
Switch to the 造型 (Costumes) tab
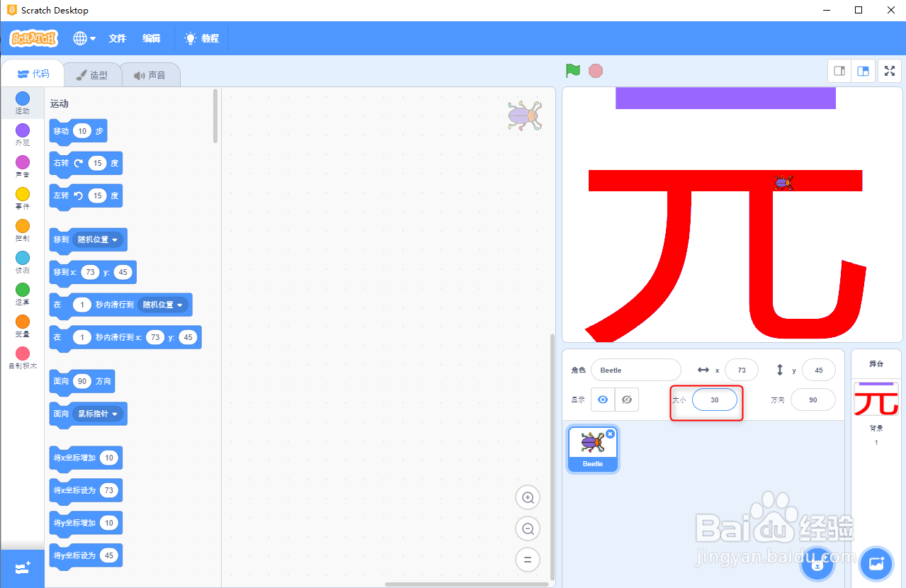tap(92, 74)
